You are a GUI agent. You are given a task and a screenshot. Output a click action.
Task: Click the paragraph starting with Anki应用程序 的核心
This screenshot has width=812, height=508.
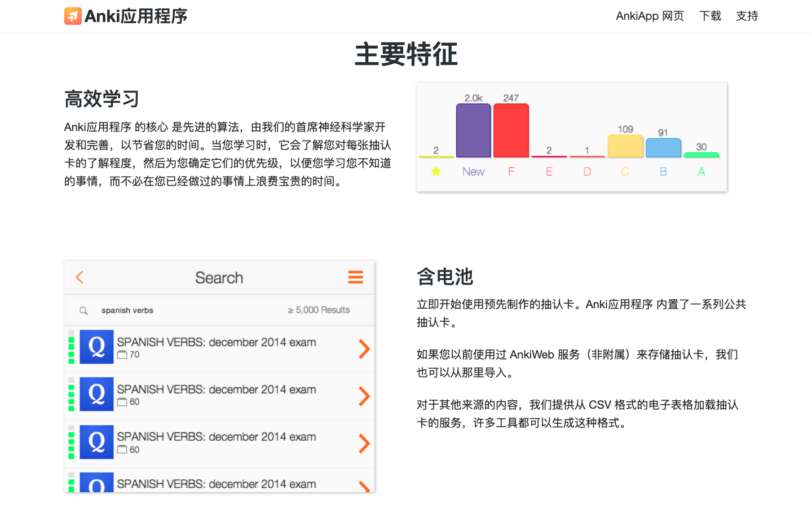228,154
